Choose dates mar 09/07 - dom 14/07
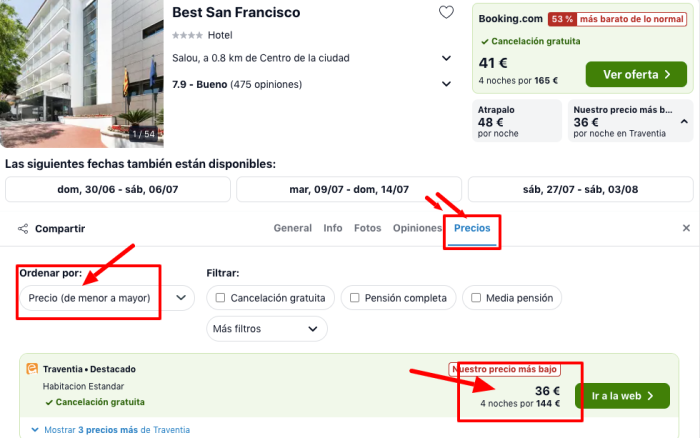This screenshot has height=438, width=700. pos(349,189)
